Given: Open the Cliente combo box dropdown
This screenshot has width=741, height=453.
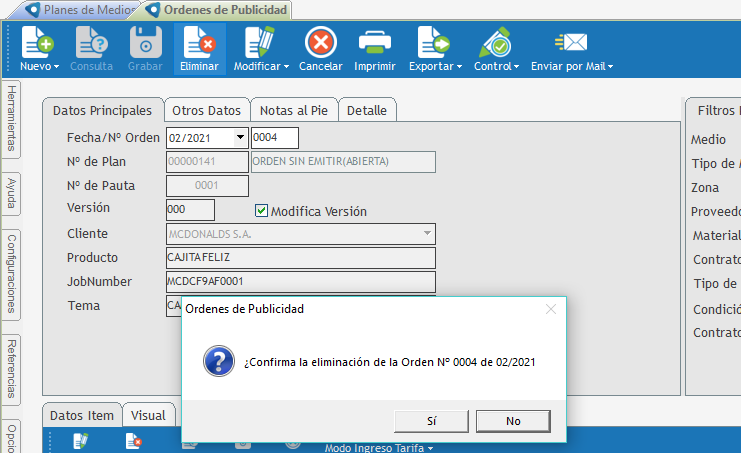Looking at the screenshot, I should coord(427,234).
